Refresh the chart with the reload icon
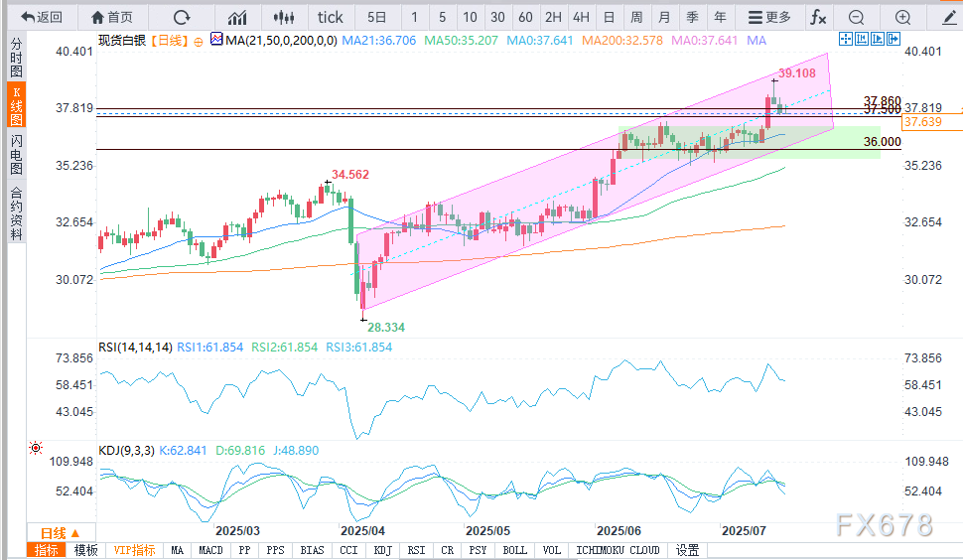The width and height of the screenshot is (963, 560). pyautogui.click(x=181, y=17)
